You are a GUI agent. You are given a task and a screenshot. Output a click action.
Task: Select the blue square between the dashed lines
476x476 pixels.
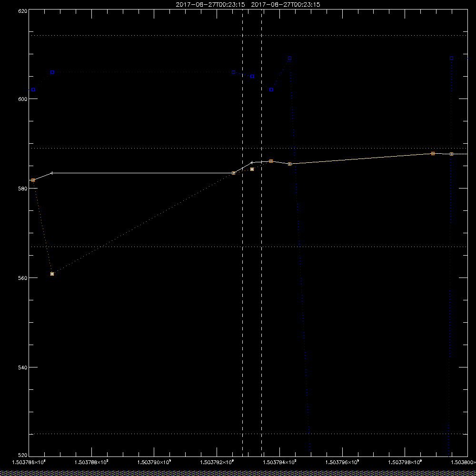[x=252, y=77]
